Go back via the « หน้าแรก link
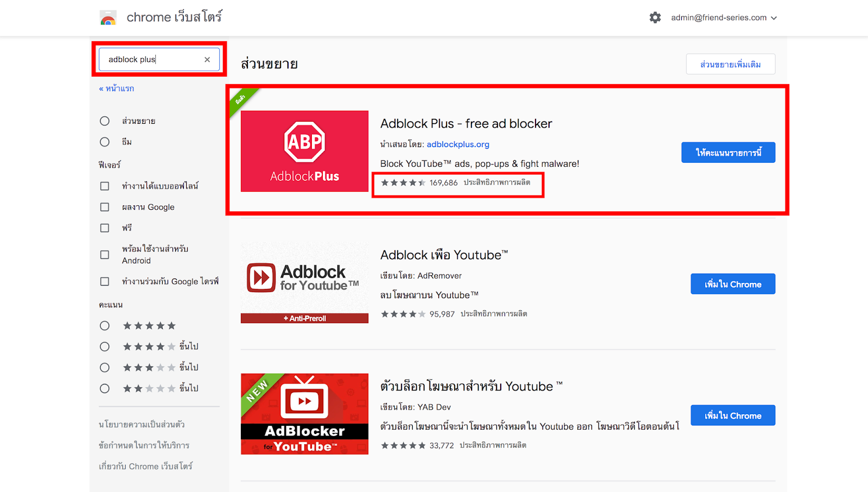Screen dimensions: 868x492 (x=116, y=89)
